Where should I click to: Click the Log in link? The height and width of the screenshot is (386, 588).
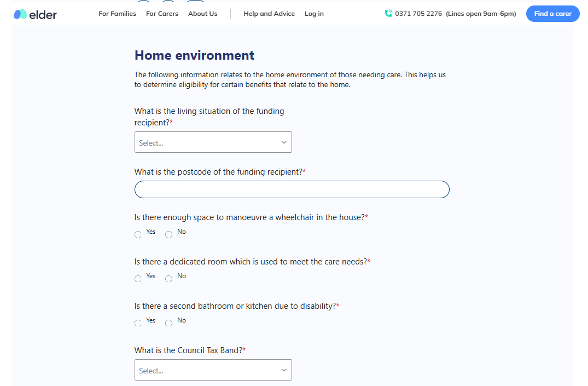[x=314, y=14]
